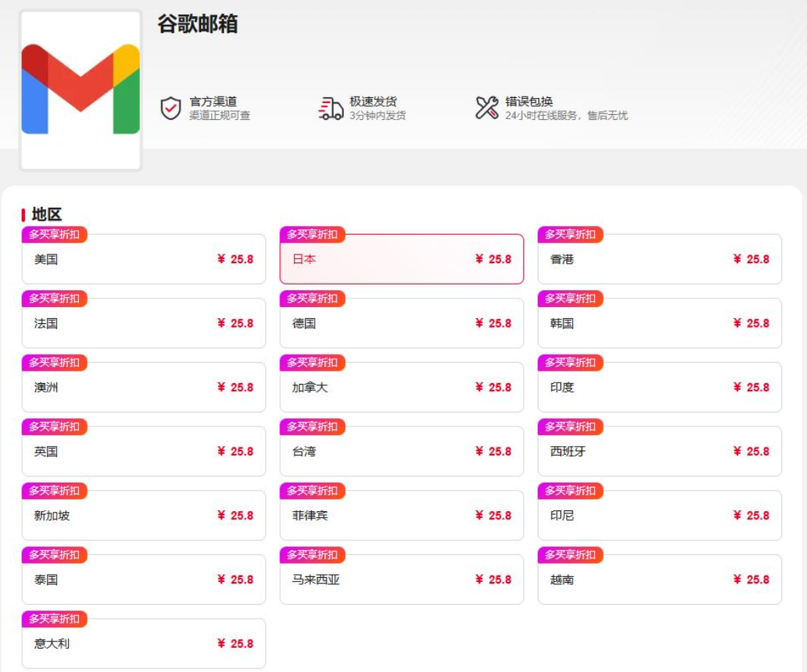Click the 多买享折扣 badge on 德国

tap(312, 298)
